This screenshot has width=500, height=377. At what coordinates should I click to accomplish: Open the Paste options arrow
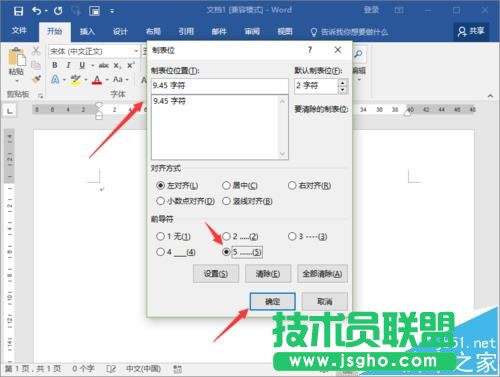pyautogui.click(x=17, y=81)
